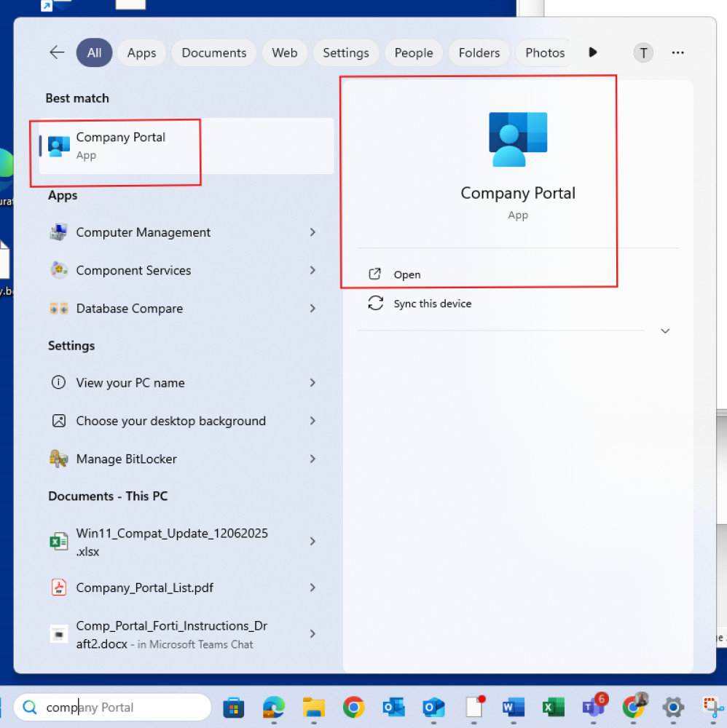Switch to the Apps filter tab
Screen dimensions: 727x728
[x=141, y=52]
